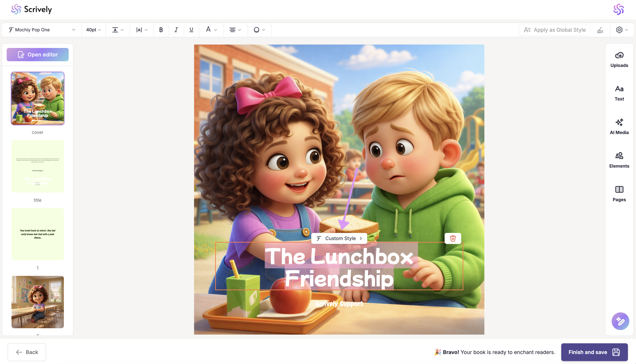Select the title page thumbnail

(x=37, y=166)
